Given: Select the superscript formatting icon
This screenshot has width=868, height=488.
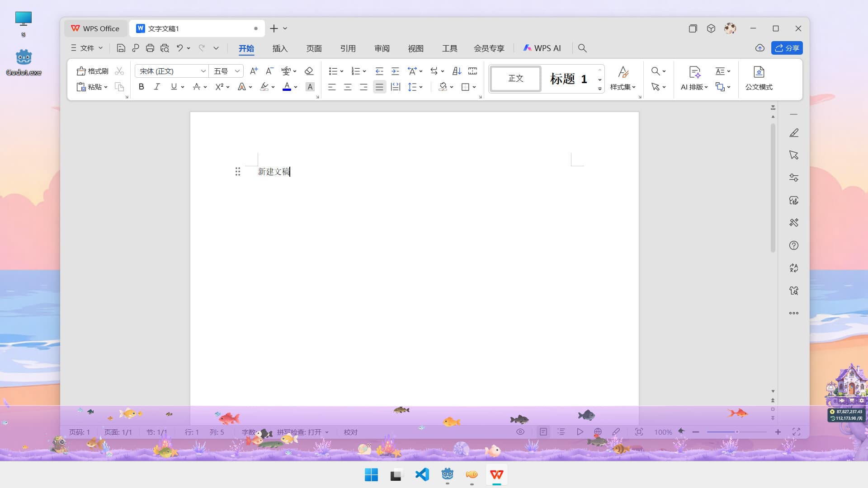Looking at the screenshot, I should tap(219, 87).
